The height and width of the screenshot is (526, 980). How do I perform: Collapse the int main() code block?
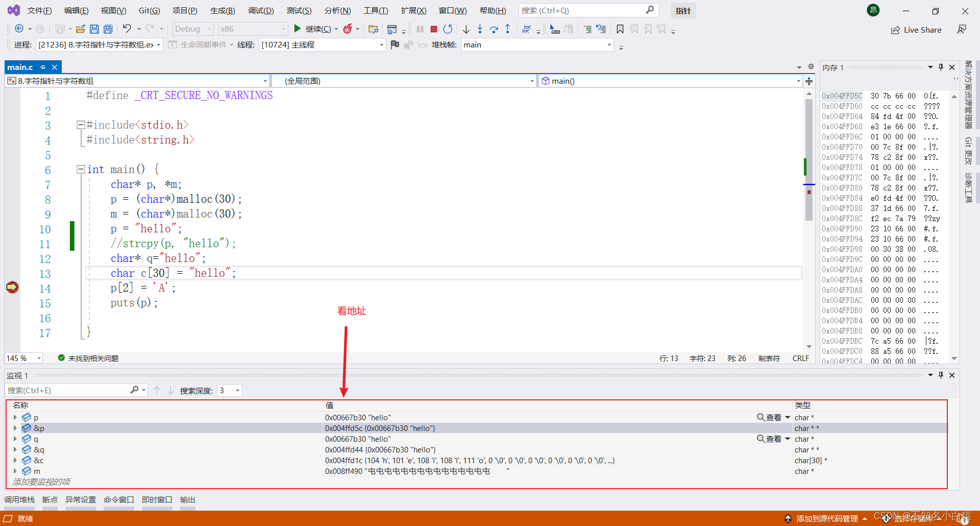[x=80, y=169]
